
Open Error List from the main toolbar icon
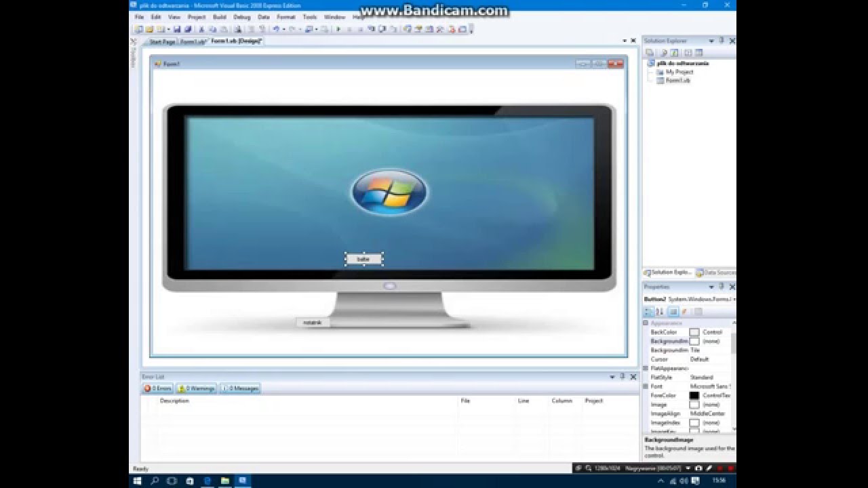pos(452,29)
